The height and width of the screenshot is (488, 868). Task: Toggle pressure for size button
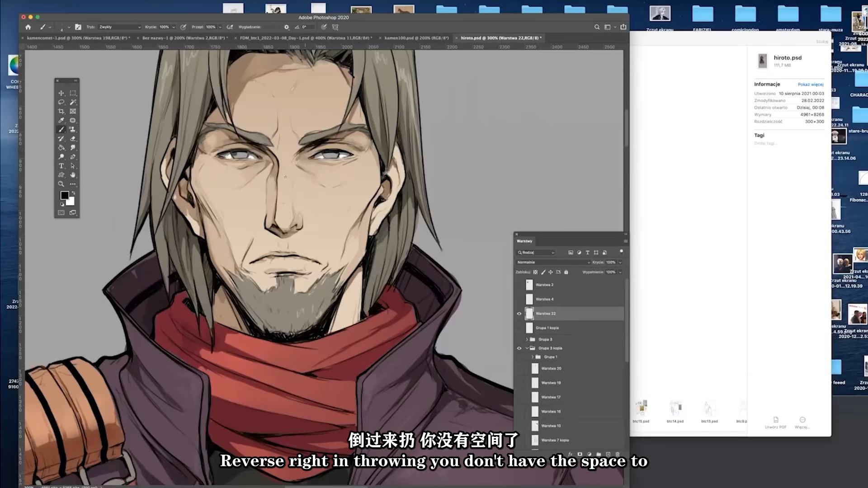pyautogui.click(x=324, y=27)
